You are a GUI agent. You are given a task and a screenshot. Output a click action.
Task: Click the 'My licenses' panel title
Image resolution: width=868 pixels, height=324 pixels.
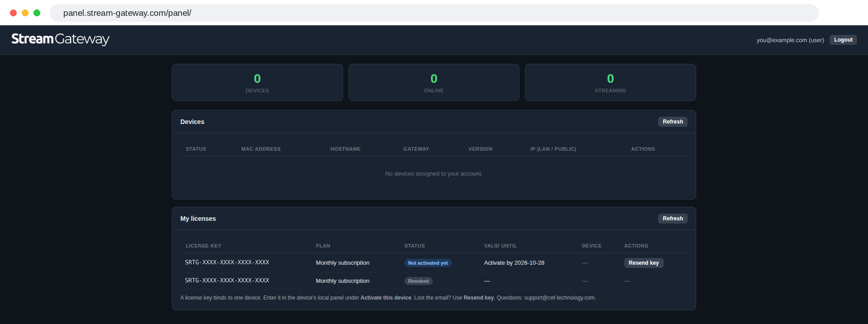[198, 219]
